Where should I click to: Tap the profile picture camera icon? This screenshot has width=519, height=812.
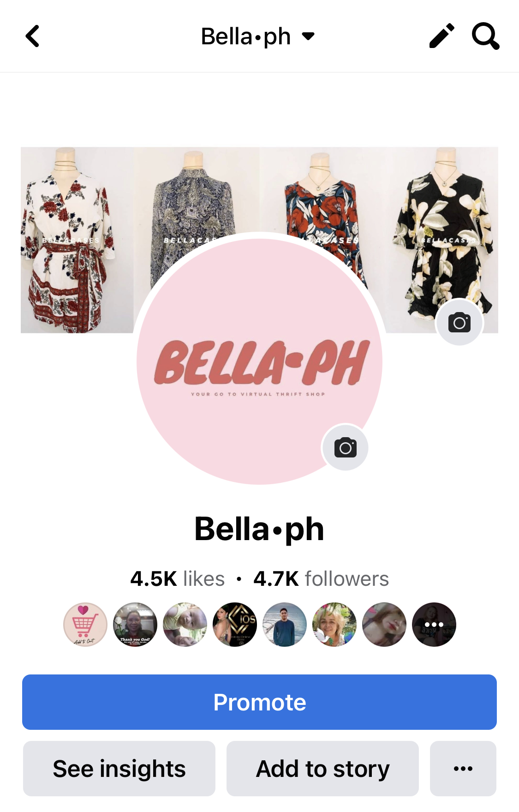pos(346,447)
